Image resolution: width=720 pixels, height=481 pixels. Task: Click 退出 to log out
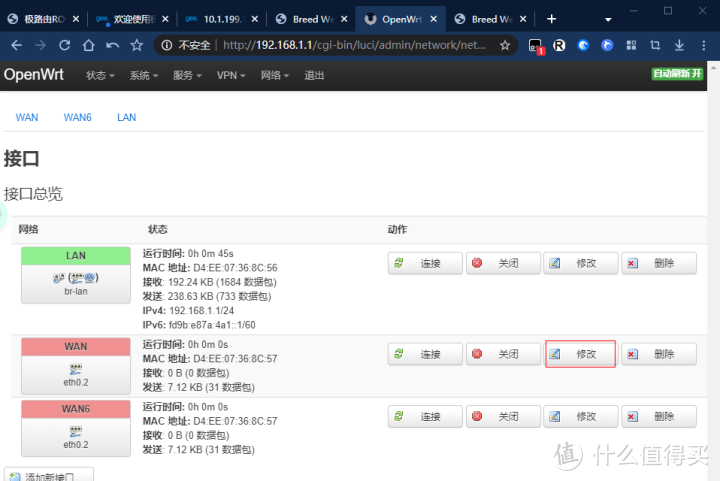pyautogui.click(x=314, y=75)
